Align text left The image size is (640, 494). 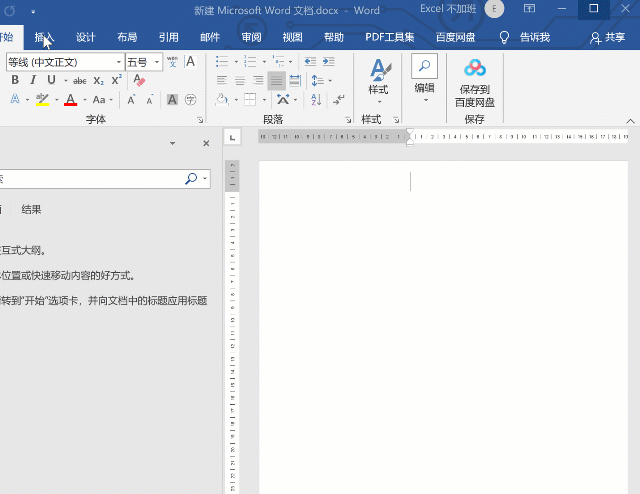pyautogui.click(x=222, y=80)
